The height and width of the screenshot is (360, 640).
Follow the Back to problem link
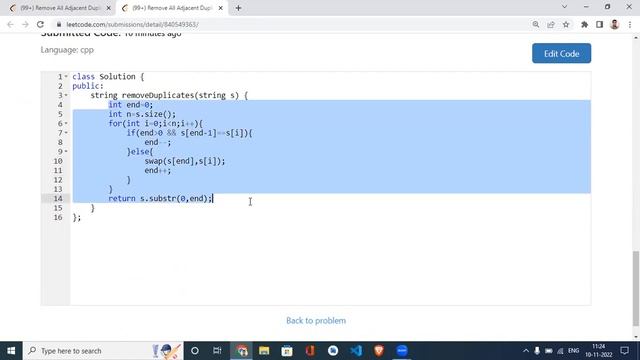316,320
